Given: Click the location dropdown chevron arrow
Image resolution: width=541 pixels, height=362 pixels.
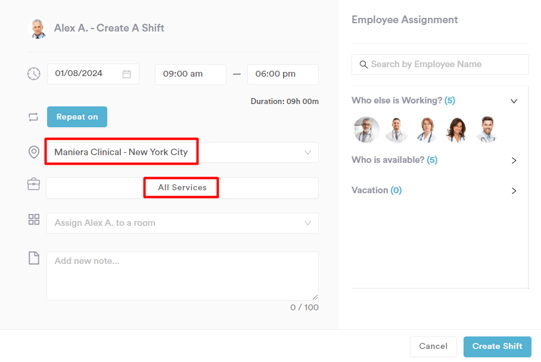Looking at the screenshot, I should (308, 152).
